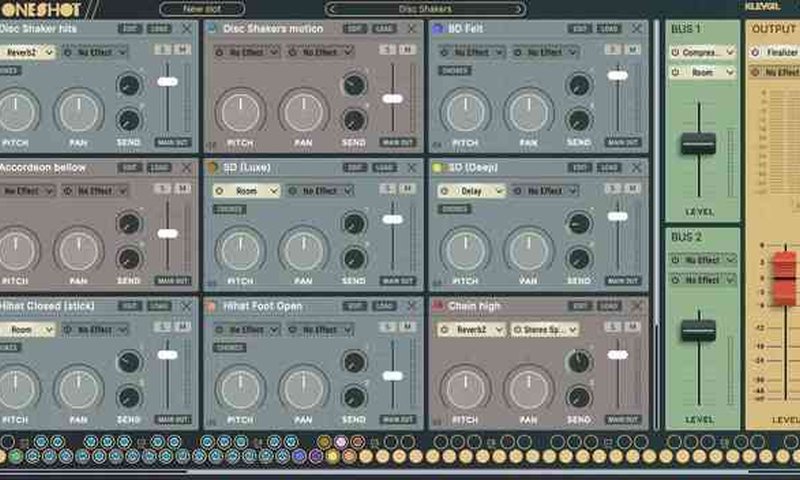Remove the Hihat Foot Open slot
Screen dimensions: 800x480
411,306
